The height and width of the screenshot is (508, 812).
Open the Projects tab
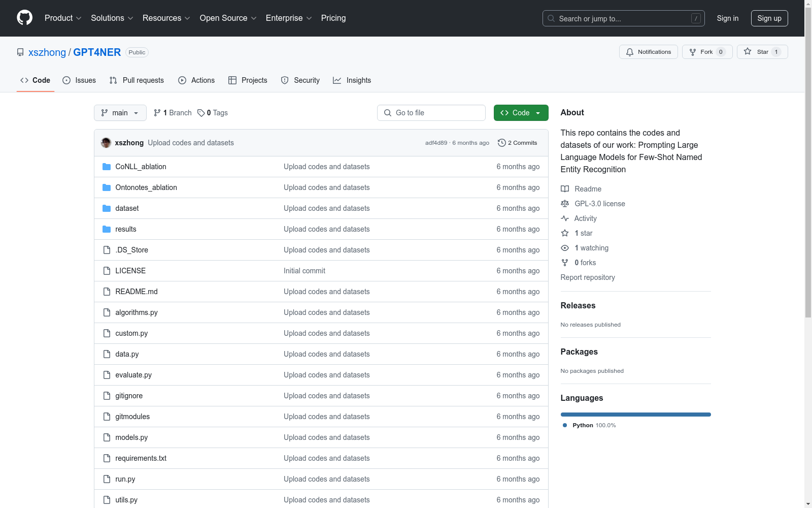pyautogui.click(x=248, y=80)
